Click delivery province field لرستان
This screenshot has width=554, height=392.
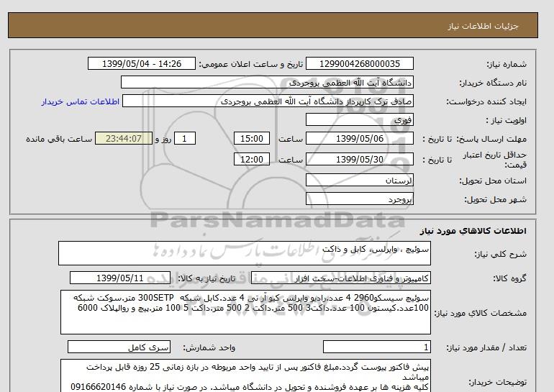[359, 181]
